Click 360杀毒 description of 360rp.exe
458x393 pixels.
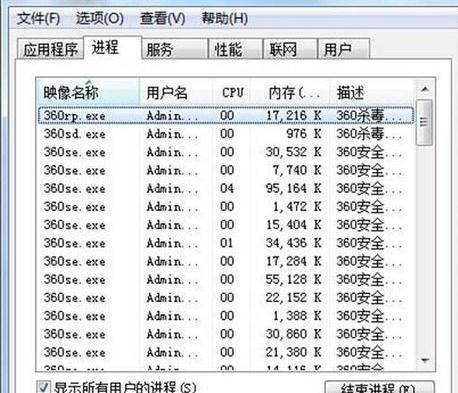[x=369, y=116]
